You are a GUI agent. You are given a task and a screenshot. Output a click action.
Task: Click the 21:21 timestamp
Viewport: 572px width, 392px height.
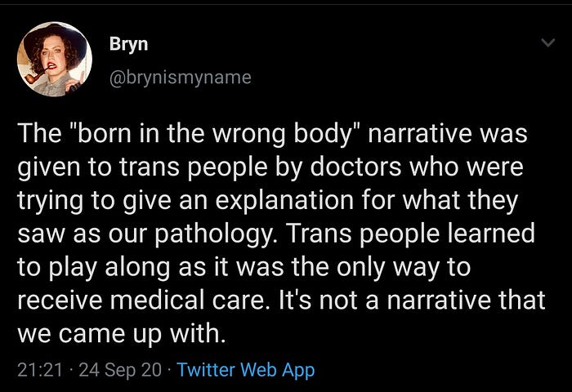click(40, 370)
